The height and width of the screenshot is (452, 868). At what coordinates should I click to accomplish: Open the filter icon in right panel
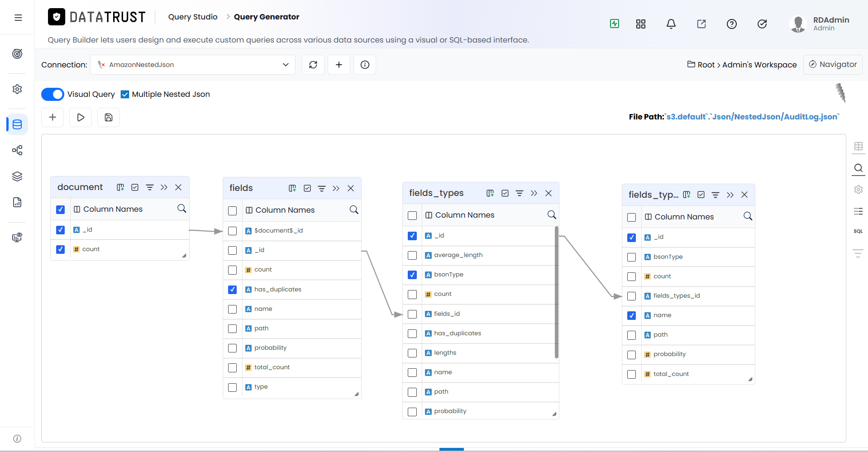tap(858, 253)
